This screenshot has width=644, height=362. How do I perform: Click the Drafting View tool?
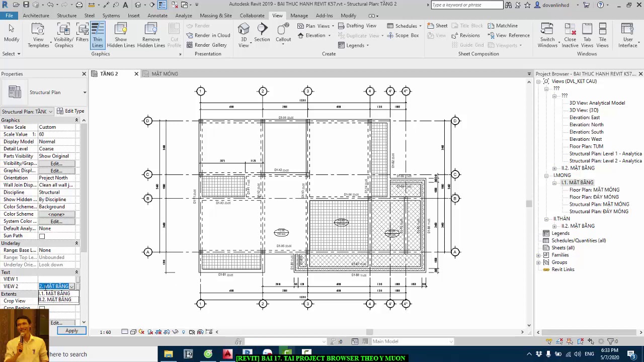click(357, 26)
